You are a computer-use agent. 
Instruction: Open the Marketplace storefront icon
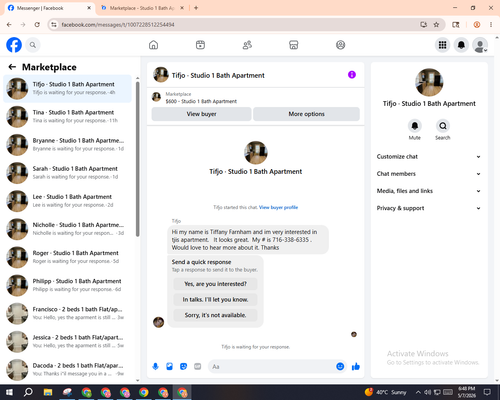(x=294, y=45)
